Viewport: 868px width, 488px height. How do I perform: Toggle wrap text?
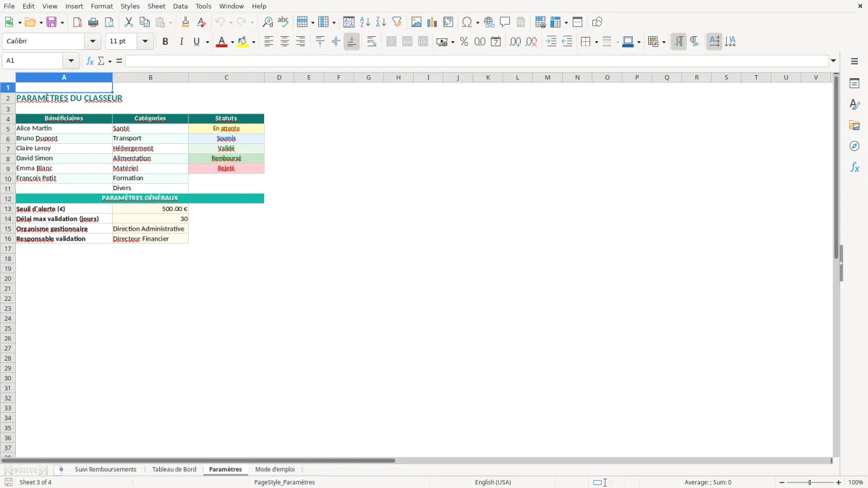(x=372, y=42)
